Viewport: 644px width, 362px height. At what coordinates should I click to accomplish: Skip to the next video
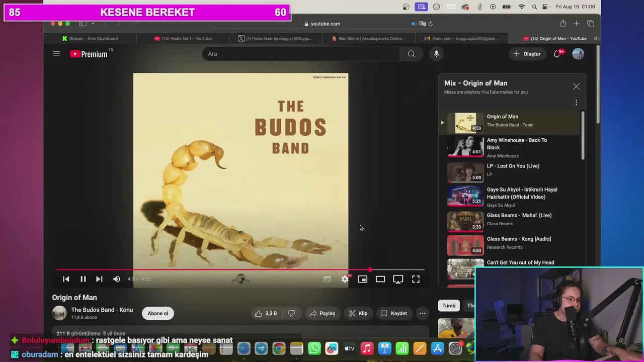coord(99,279)
